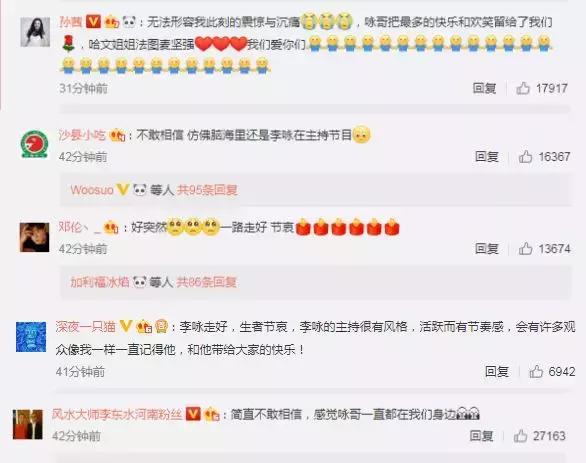The width and height of the screenshot is (586, 463).
Task: Click verified V badge beside 孙茜
Action: point(93,22)
